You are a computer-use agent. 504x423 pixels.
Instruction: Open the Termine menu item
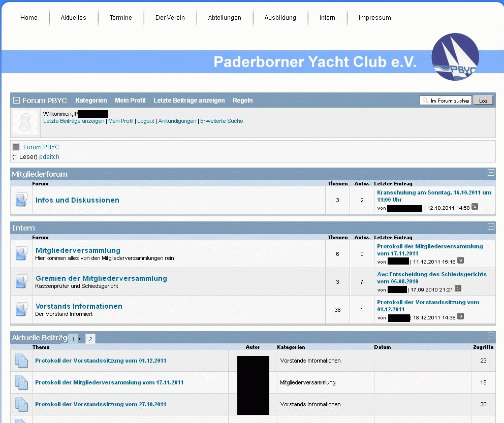(x=120, y=18)
